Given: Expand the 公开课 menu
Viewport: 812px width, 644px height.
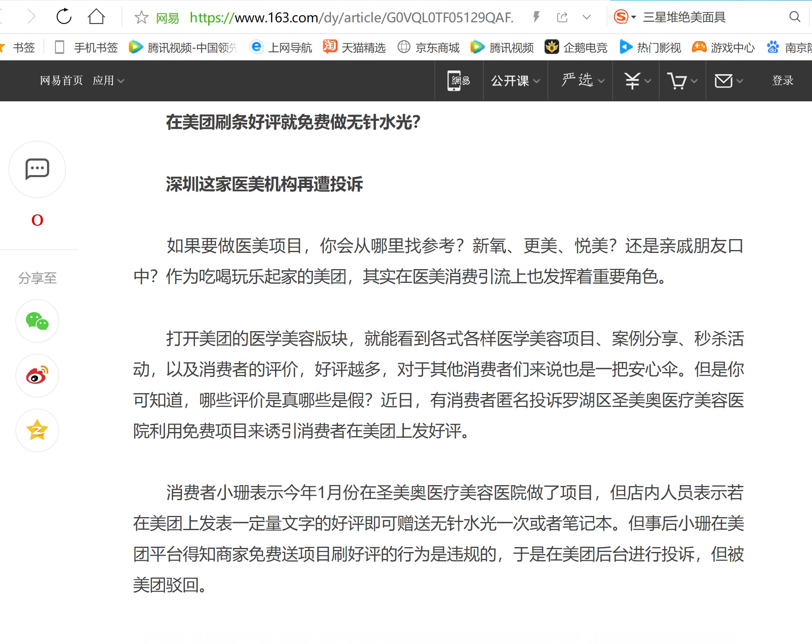Looking at the screenshot, I should [x=515, y=81].
